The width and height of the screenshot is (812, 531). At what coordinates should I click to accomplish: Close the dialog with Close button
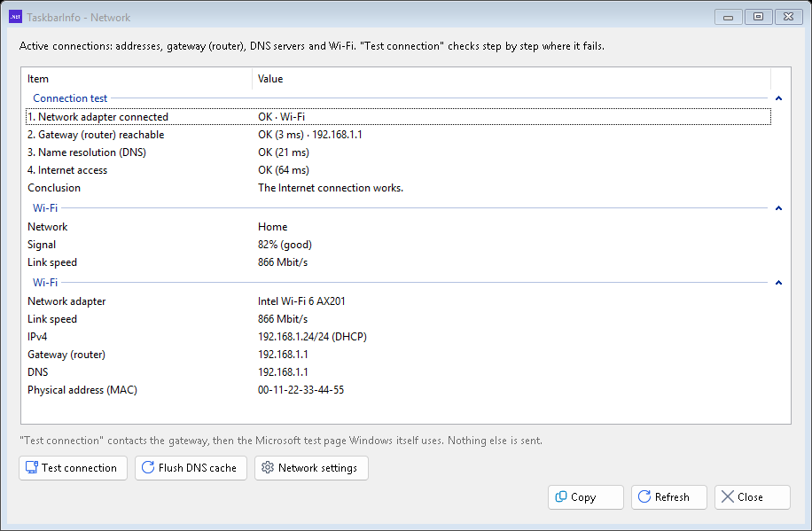[x=753, y=496]
